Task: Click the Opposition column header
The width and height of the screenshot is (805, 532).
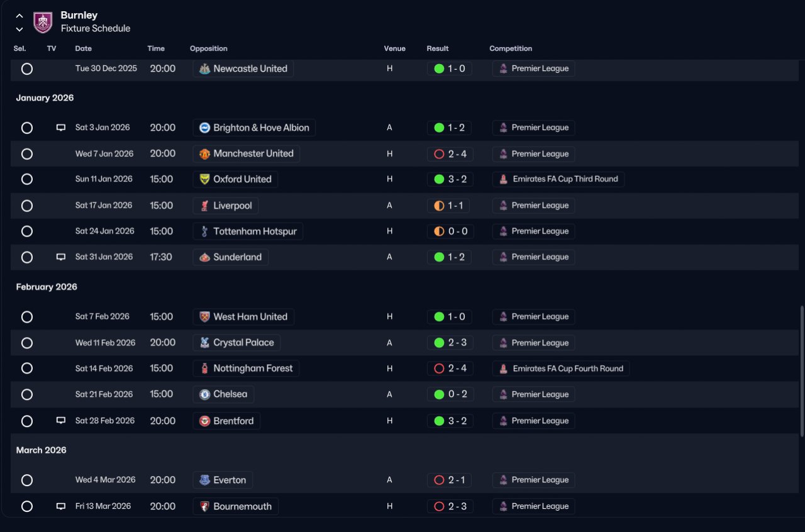Action: click(209, 48)
